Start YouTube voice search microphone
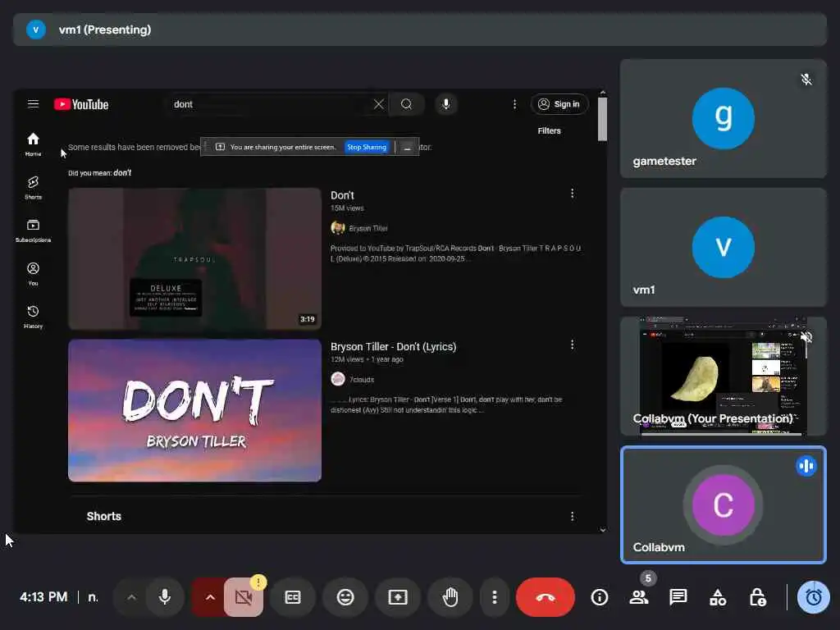This screenshot has height=630, width=840. coord(445,104)
